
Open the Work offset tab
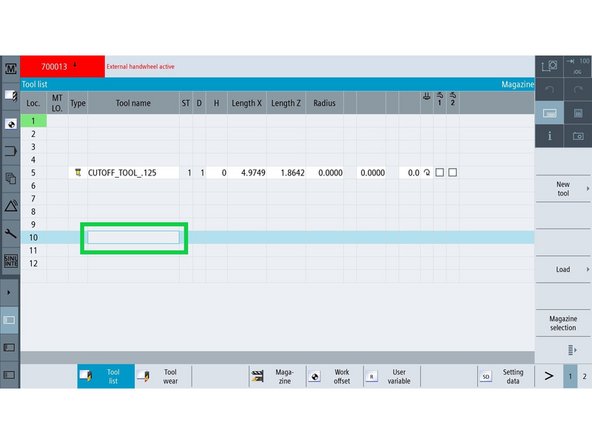click(x=334, y=376)
